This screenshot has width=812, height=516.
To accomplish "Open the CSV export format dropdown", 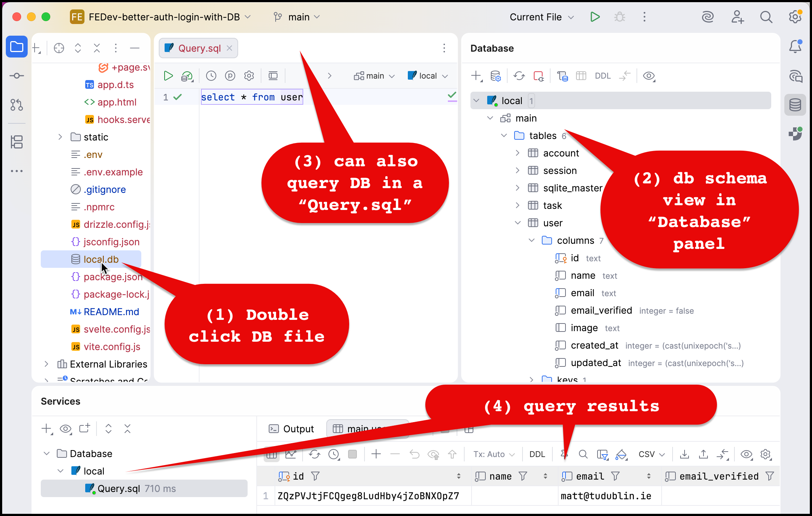I will pos(651,454).
